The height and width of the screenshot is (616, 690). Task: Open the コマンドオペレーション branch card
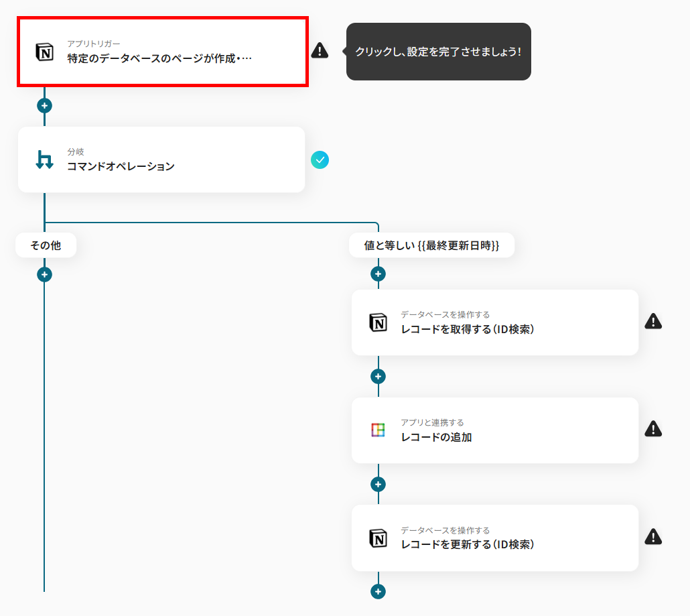pos(161,160)
